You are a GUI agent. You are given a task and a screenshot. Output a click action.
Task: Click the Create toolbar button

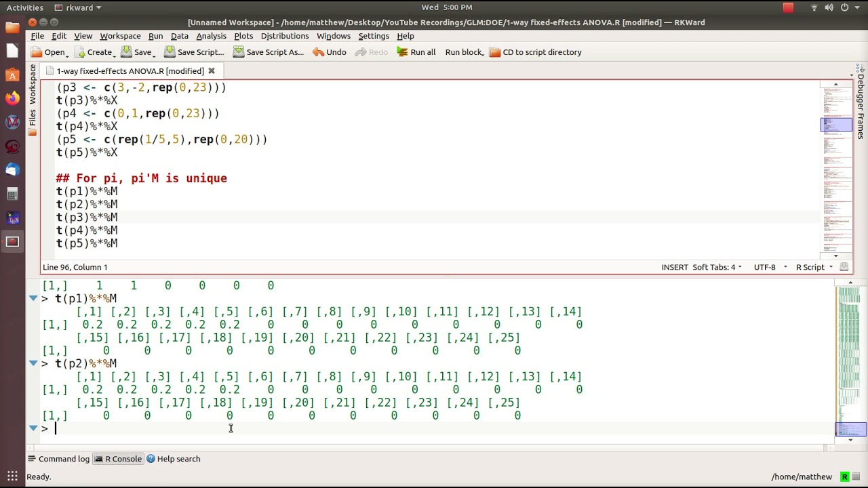[94, 52]
